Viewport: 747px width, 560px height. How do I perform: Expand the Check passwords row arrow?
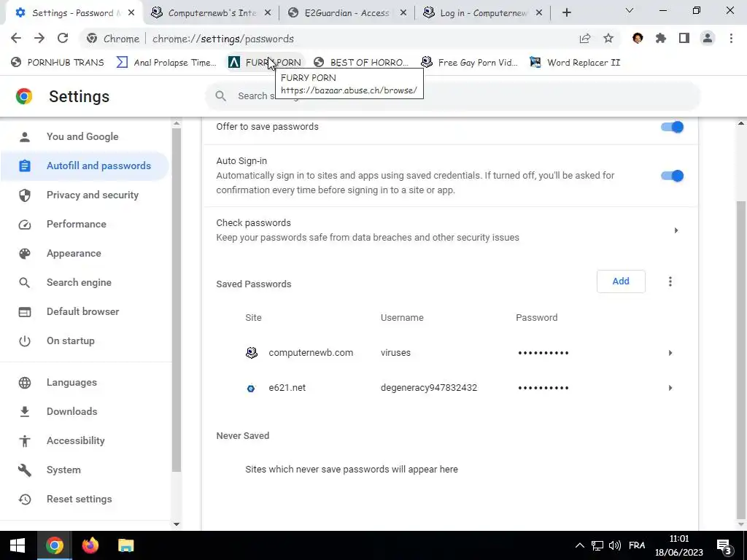click(x=676, y=230)
